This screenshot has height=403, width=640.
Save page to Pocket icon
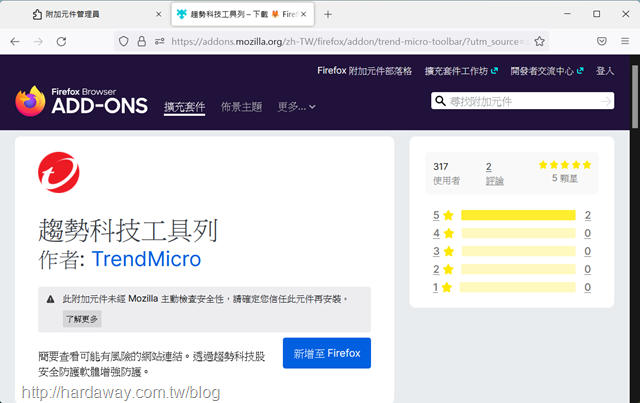[602, 41]
